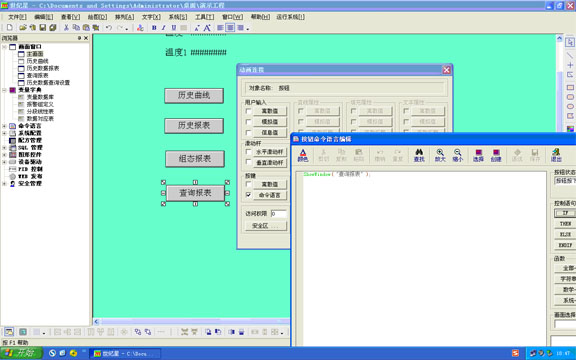Expand SQL 管理 tree node

pyautogui.click(x=4, y=148)
